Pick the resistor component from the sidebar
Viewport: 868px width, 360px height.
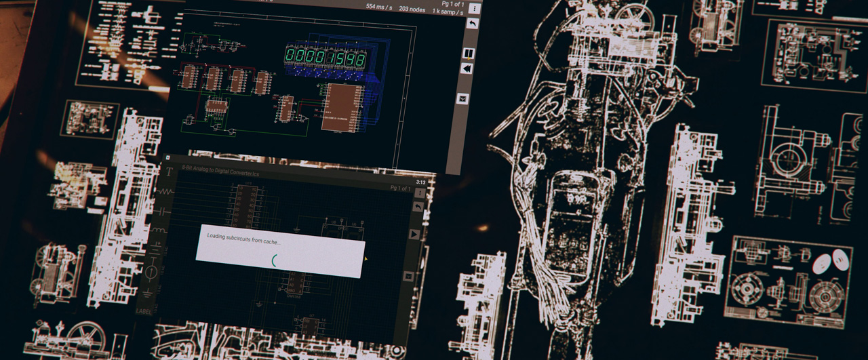(165, 193)
